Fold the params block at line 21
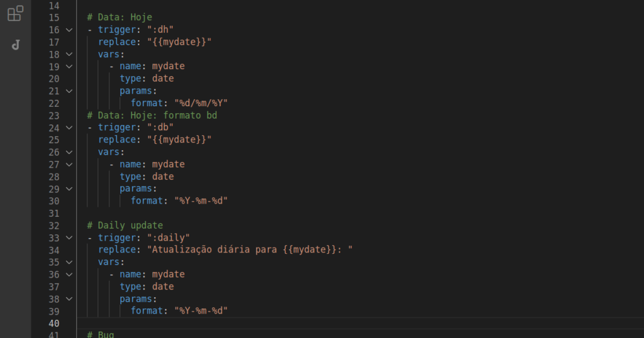 69,91
